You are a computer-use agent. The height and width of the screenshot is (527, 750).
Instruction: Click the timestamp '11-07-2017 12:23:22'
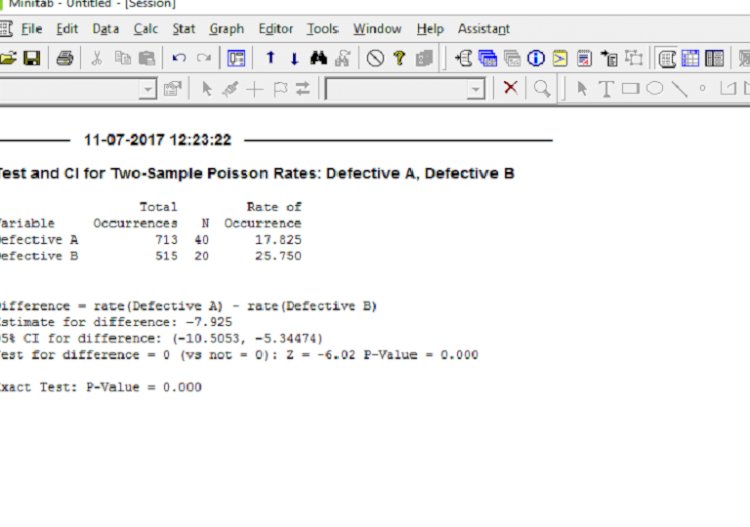(157, 140)
